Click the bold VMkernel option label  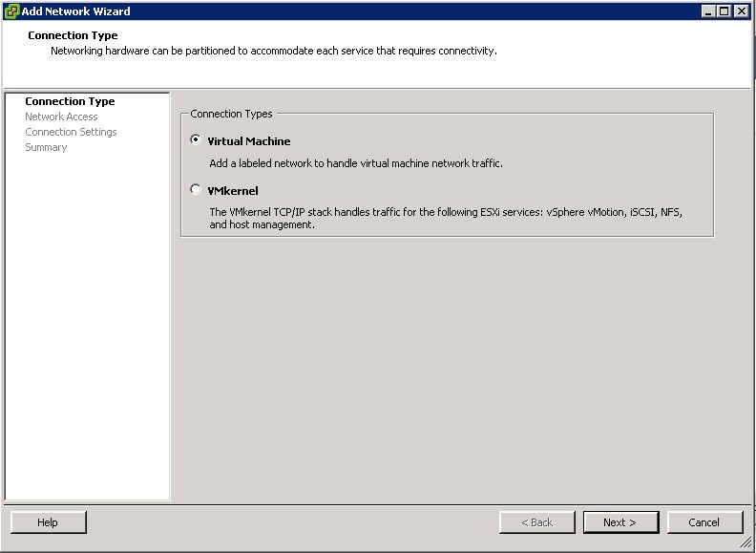(x=233, y=191)
